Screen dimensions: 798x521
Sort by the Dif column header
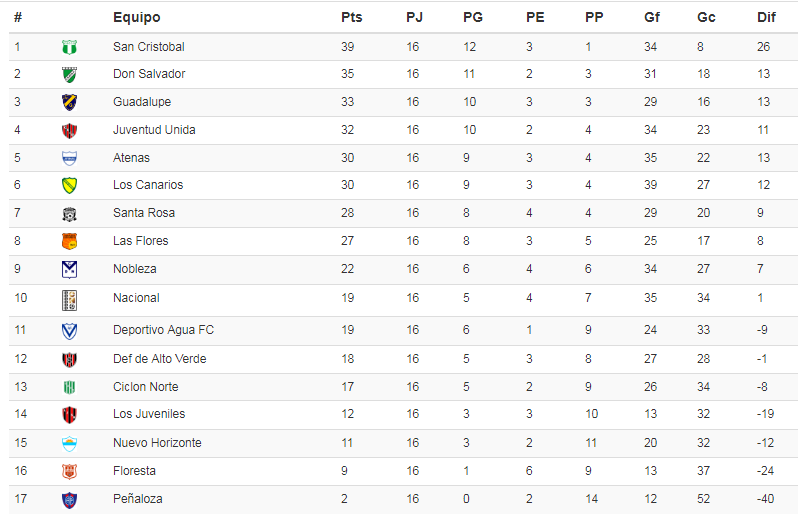click(x=766, y=17)
